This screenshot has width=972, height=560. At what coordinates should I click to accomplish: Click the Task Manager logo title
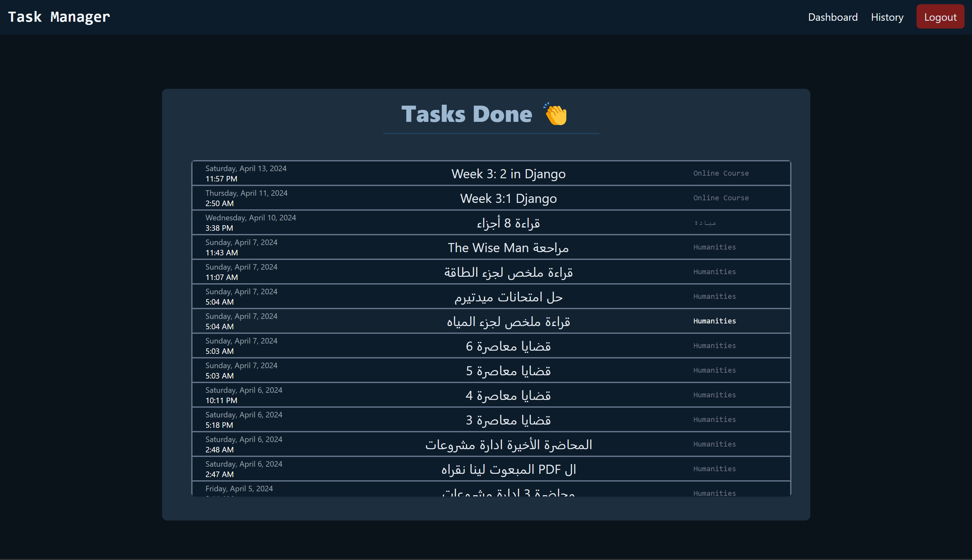59,17
